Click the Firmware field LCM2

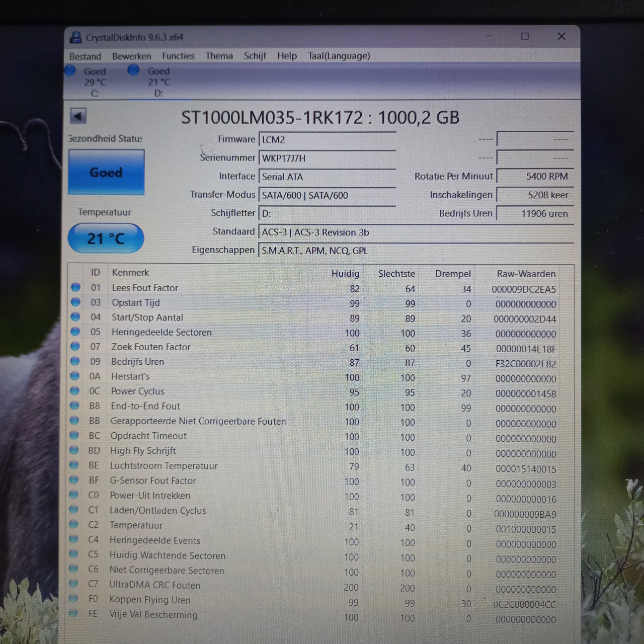pyautogui.click(x=327, y=140)
